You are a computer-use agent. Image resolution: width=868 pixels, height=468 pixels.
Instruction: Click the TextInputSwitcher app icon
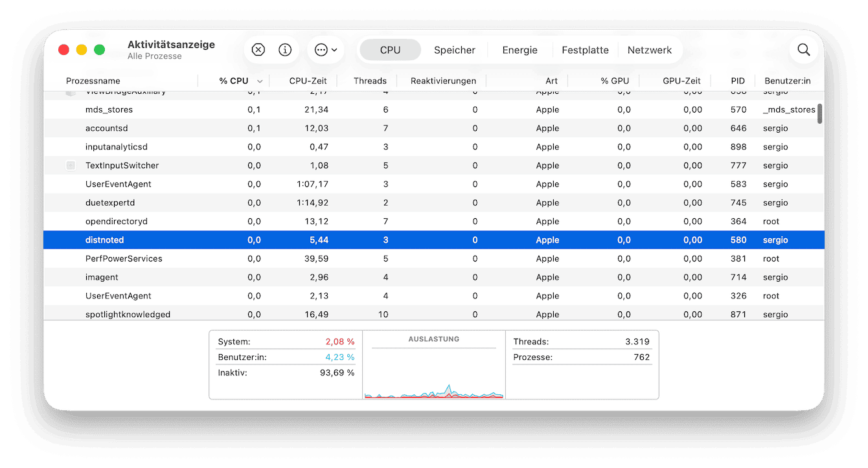pos(71,166)
